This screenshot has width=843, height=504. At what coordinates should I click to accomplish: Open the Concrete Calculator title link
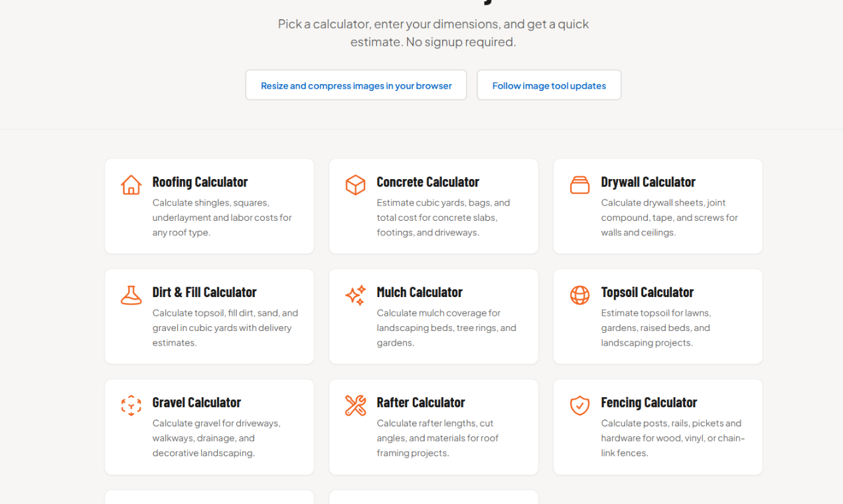tap(427, 182)
